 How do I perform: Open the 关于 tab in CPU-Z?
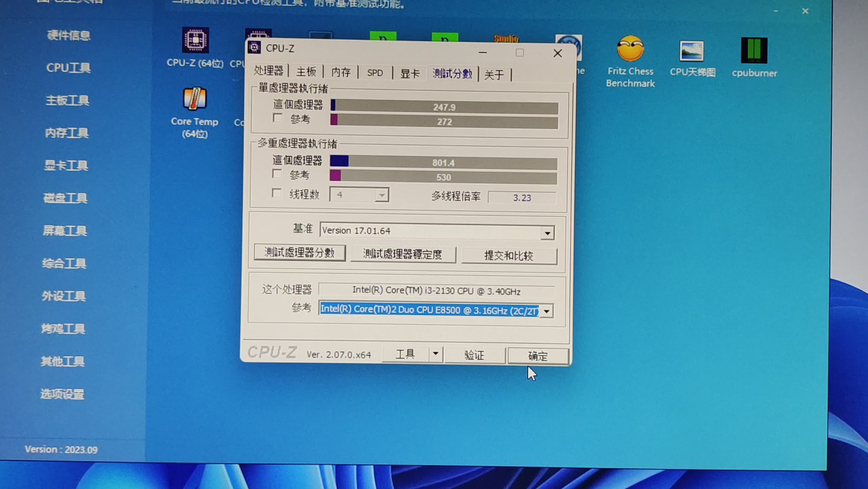(x=494, y=74)
